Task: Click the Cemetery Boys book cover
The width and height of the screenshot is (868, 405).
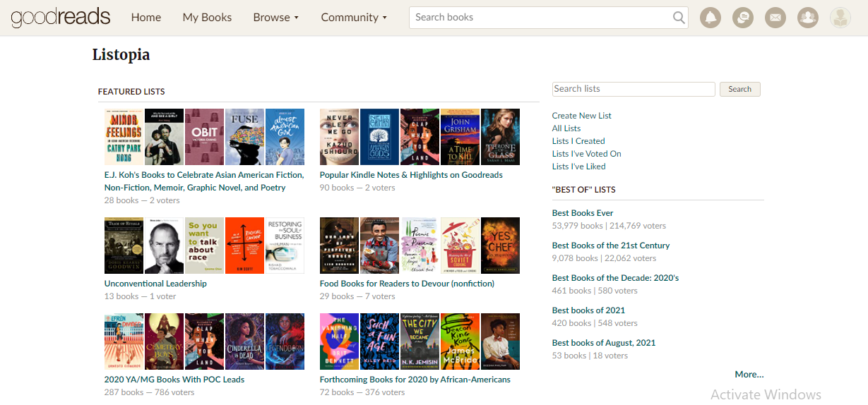Action: [164, 341]
